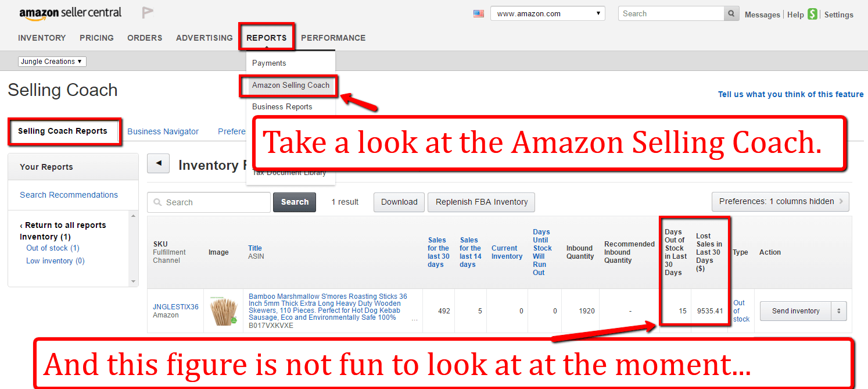Click the Amazon Seller Central logo
This screenshot has height=389, width=868.
coord(70,13)
